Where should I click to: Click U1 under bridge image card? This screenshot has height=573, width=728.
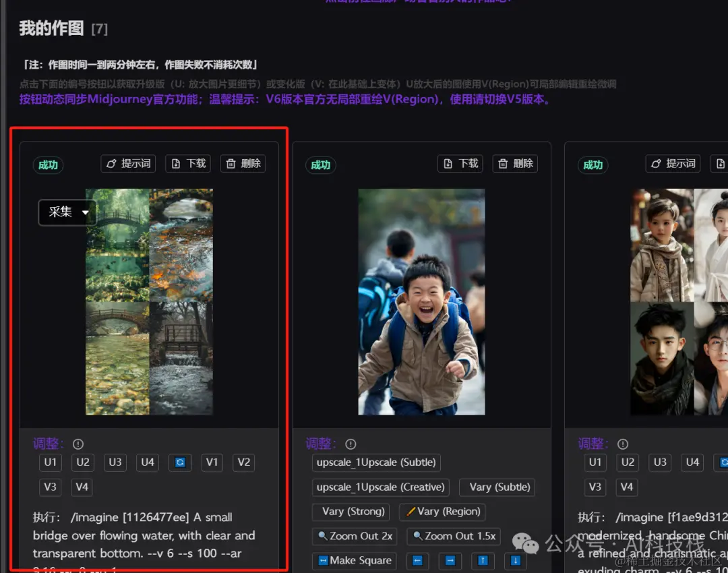50,462
